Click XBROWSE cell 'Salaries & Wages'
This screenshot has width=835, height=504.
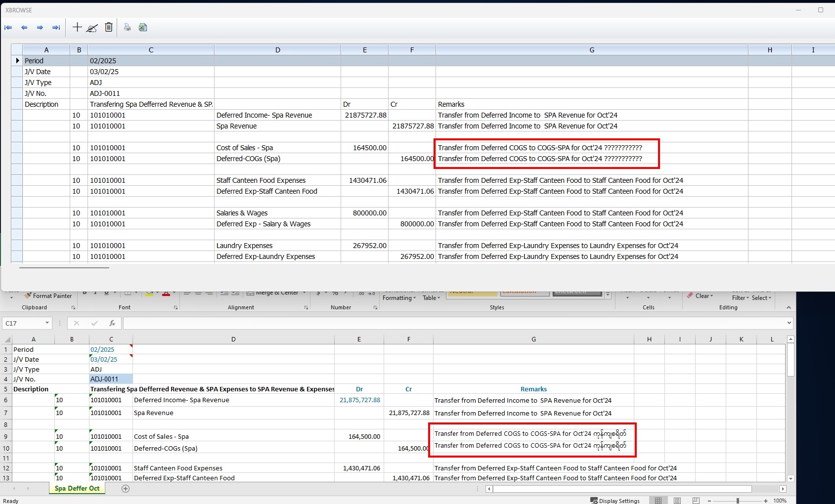click(x=277, y=213)
